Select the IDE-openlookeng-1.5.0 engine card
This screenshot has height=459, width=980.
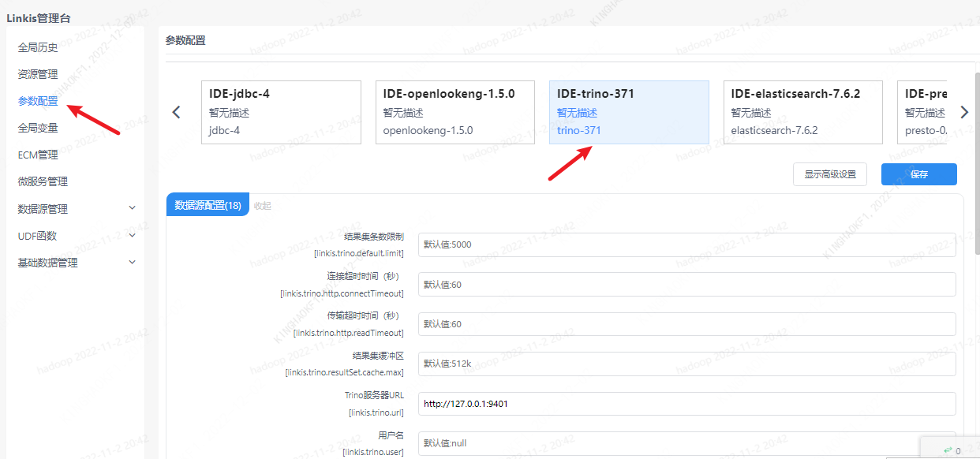click(454, 112)
